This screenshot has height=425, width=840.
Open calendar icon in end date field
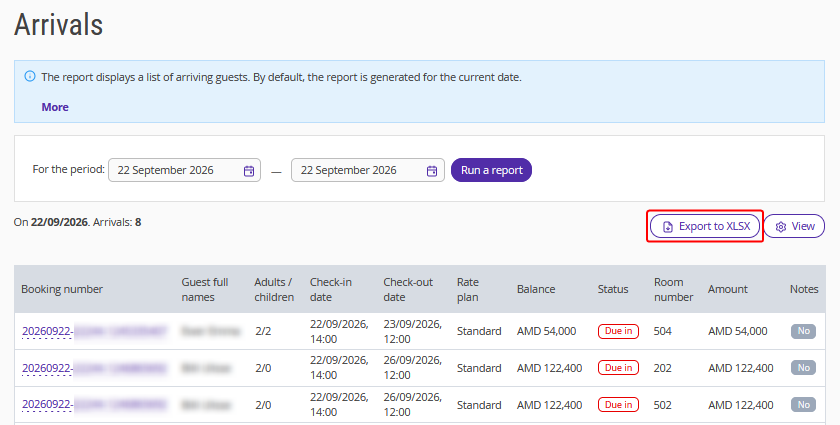432,171
